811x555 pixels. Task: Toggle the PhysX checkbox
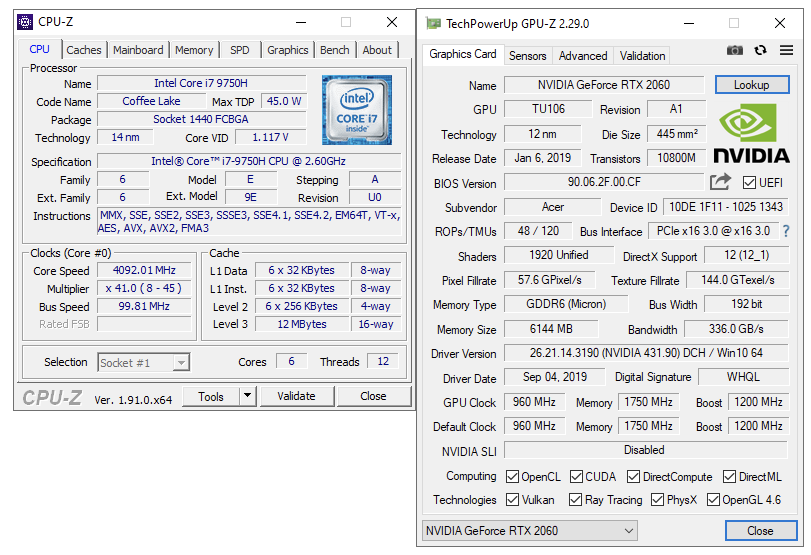[x=657, y=500]
